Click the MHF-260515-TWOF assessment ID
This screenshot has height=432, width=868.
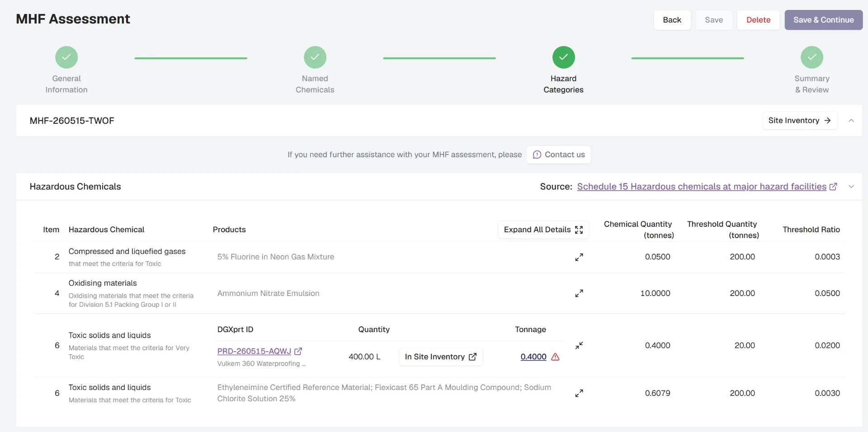[72, 121]
